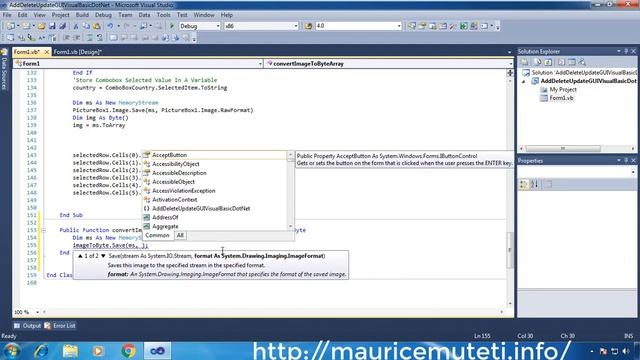Collapse Public Function outline at line 153
The height and width of the screenshot is (360, 640).
[x=44, y=230]
